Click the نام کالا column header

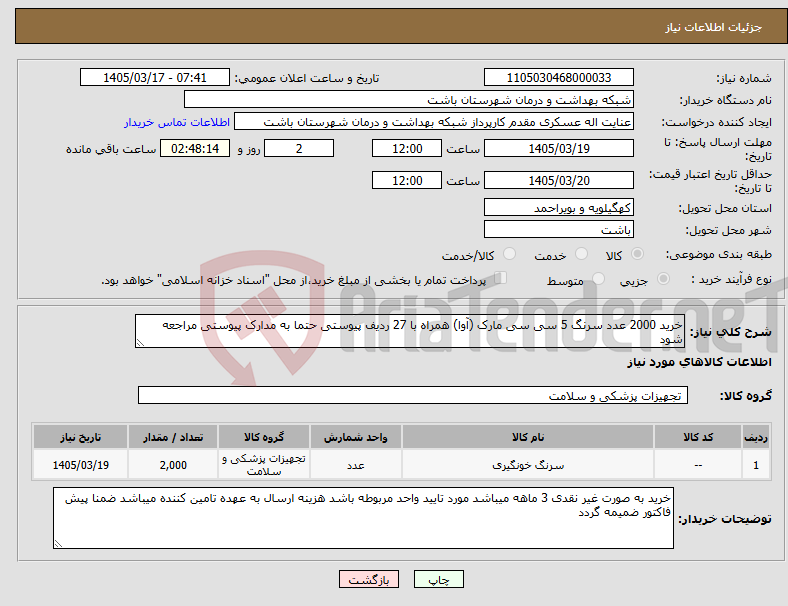[x=528, y=437]
